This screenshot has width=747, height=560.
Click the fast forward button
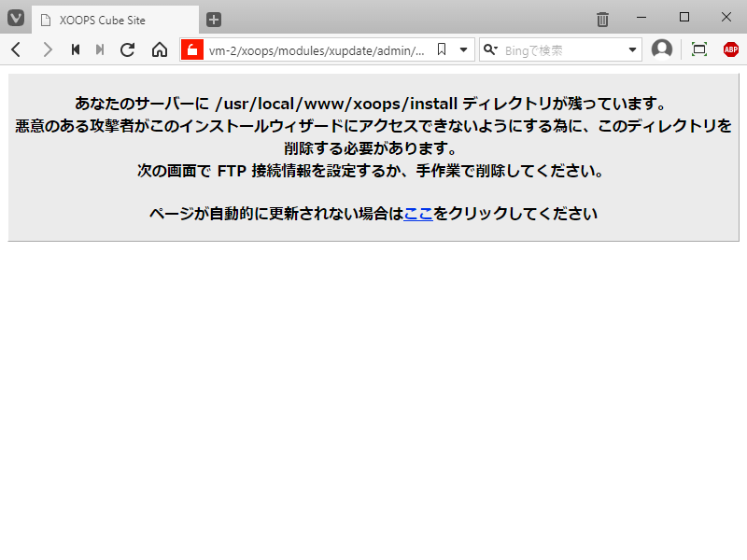click(x=100, y=49)
